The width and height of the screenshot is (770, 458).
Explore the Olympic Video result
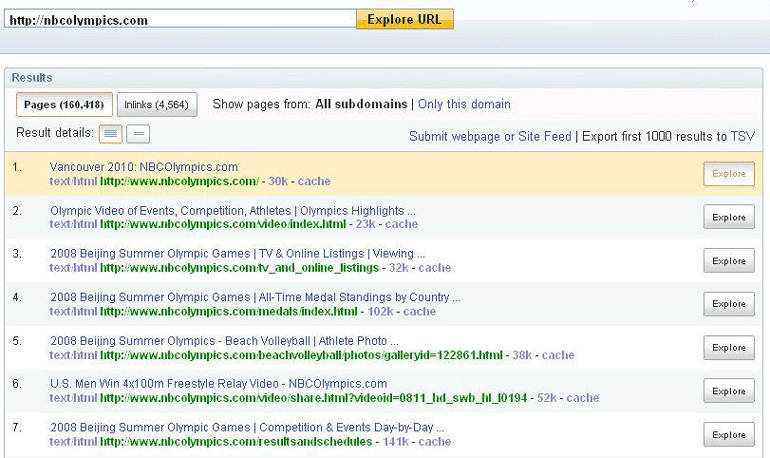(x=729, y=217)
